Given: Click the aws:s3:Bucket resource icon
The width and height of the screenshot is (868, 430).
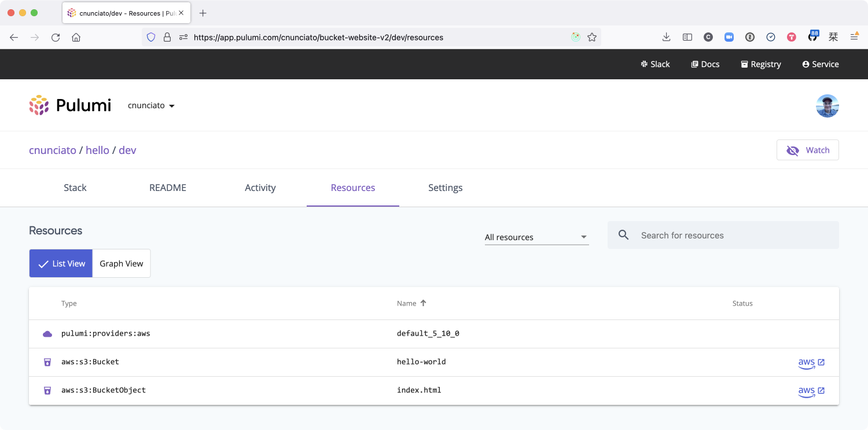Looking at the screenshot, I should [x=47, y=362].
